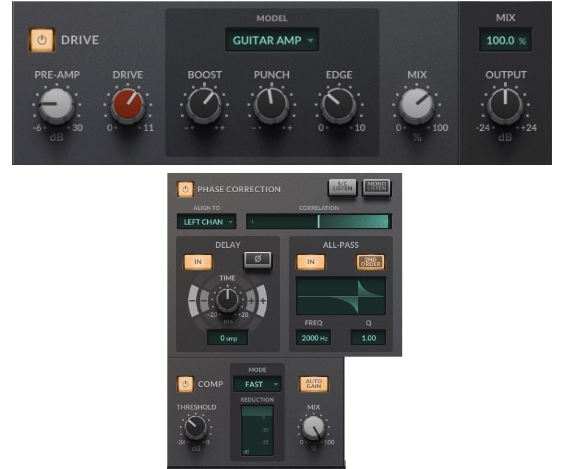Image resolution: width=569 pixels, height=469 pixels.
Task: Click the 2000 Hz frequency field
Action: click(314, 338)
